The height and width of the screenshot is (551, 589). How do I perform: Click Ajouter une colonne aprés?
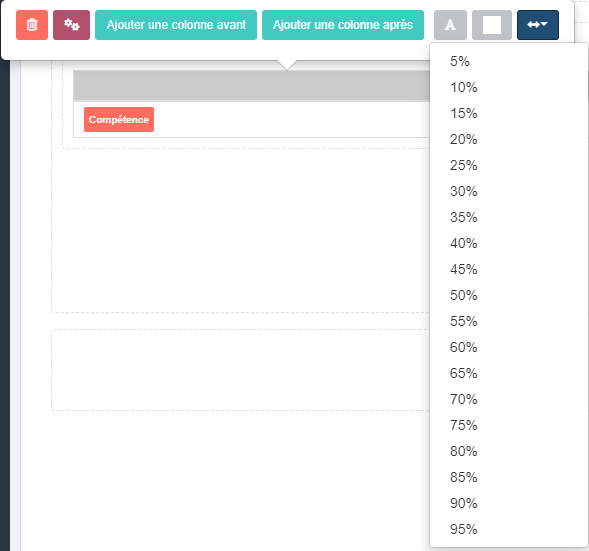point(343,25)
